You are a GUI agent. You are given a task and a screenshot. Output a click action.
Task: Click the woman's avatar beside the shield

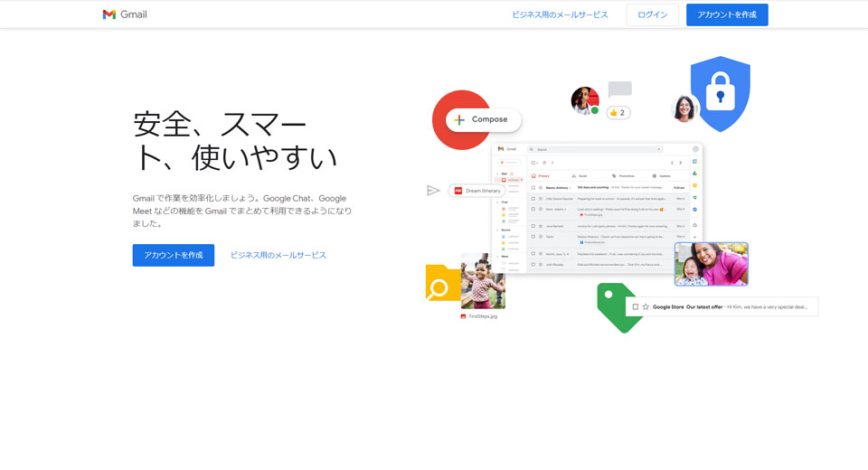click(684, 108)
